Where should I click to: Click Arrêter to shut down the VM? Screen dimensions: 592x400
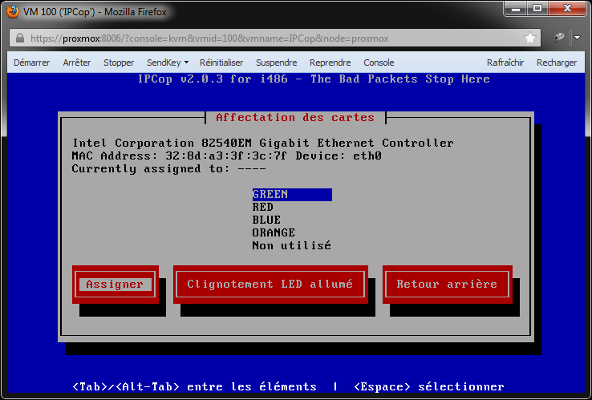(x=77, y=63)
